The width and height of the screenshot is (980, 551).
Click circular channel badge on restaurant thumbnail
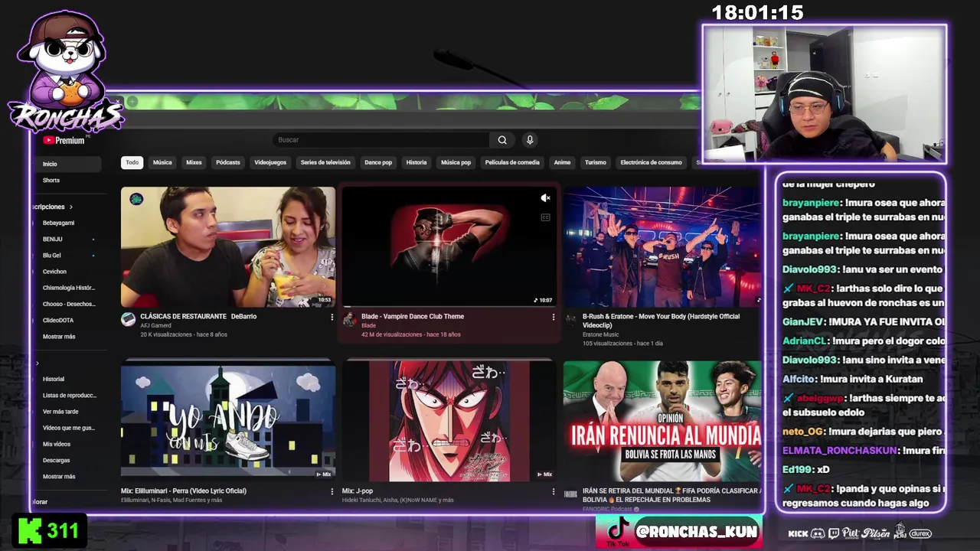(136, 199)
